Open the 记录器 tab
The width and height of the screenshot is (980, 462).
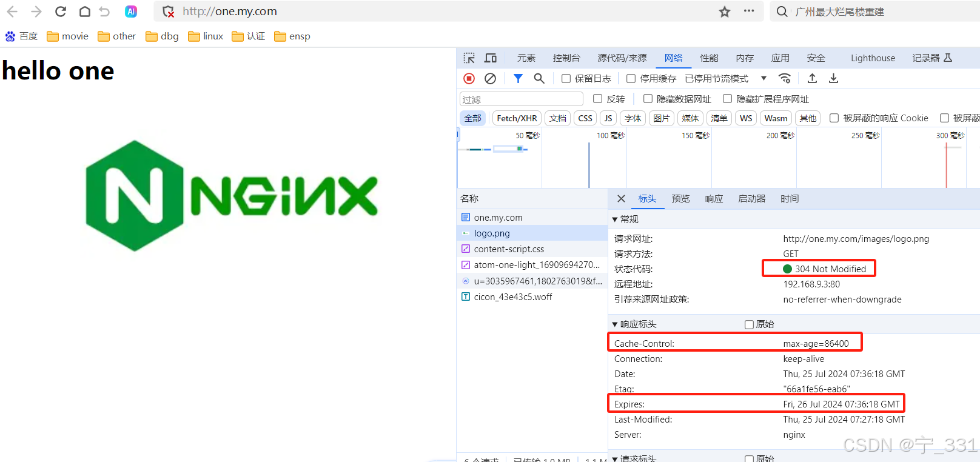coord(932,58)
